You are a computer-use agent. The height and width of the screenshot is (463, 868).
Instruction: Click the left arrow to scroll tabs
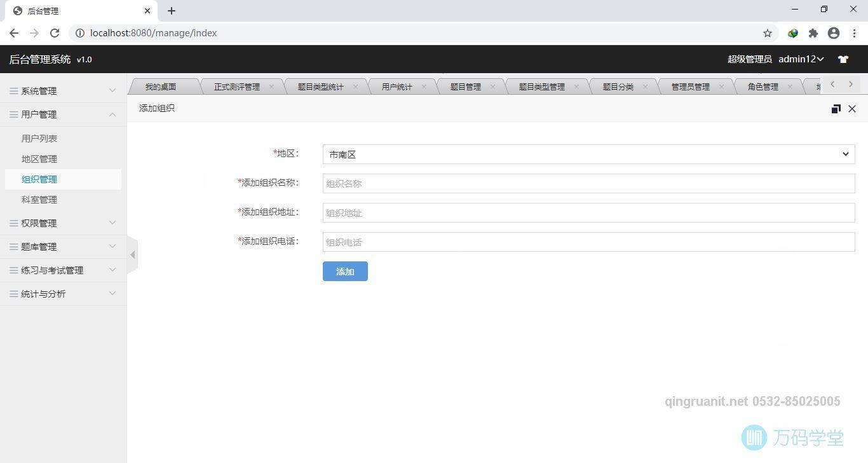(x=832, y=84)
